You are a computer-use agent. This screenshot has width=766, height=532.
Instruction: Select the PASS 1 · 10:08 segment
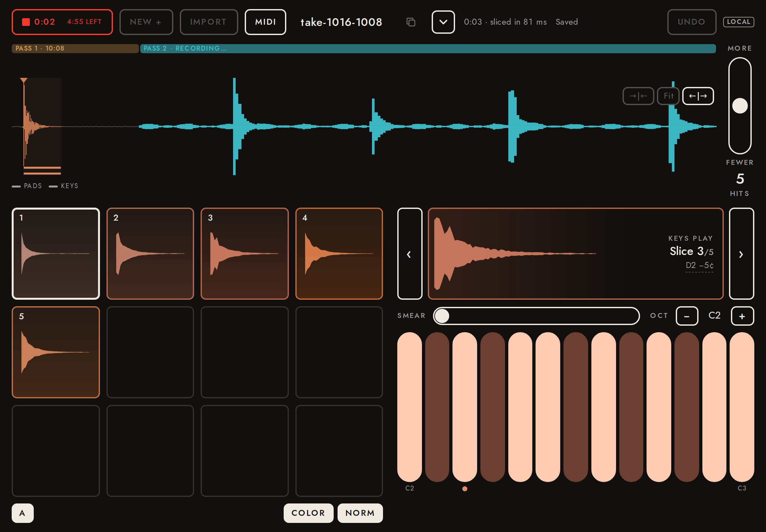75,48
